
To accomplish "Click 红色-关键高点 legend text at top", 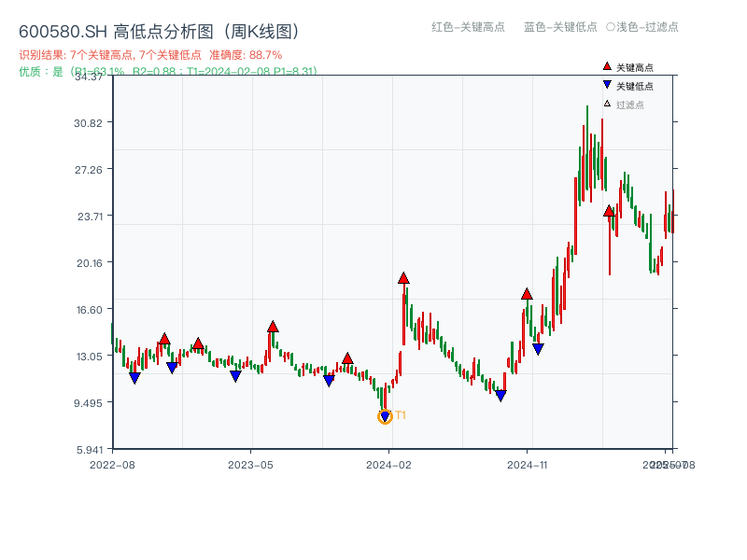I will 468,27.
